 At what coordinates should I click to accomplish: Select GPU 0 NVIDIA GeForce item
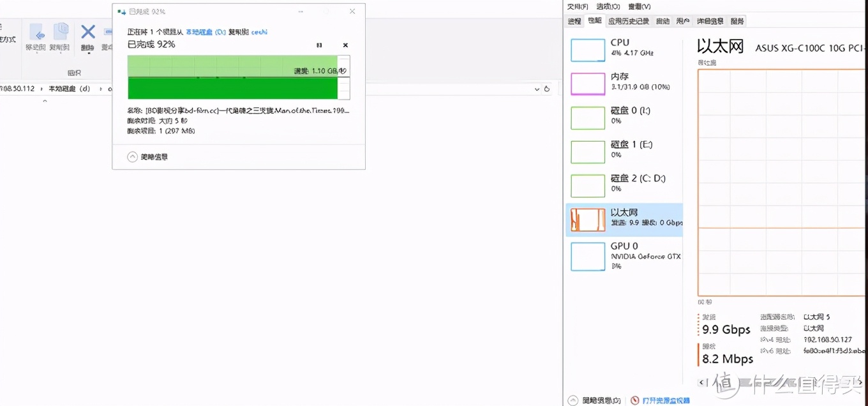tap(624, 255)
